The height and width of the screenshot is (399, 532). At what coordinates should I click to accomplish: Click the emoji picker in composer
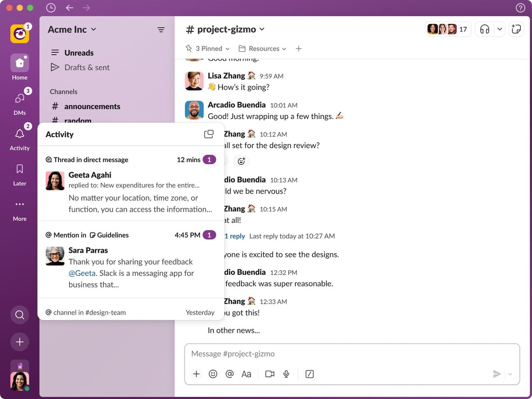tap(213, 374)
